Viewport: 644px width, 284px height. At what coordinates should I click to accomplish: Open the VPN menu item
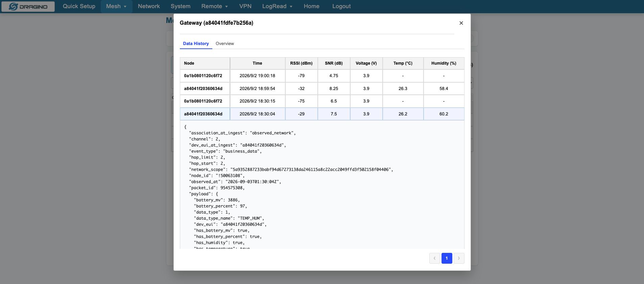pos(245,6)
